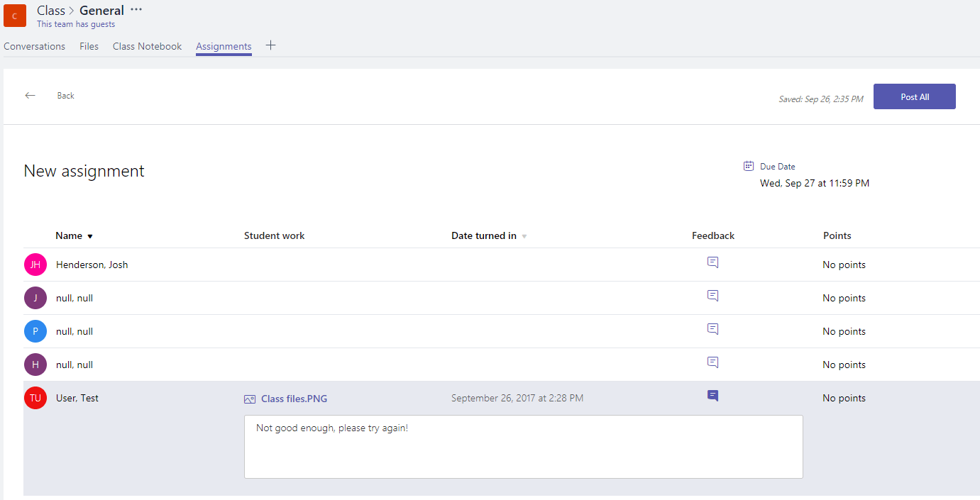This screenshot has width=980, height=500.
Task: Open the Files tab
Action: click(89, 46)
